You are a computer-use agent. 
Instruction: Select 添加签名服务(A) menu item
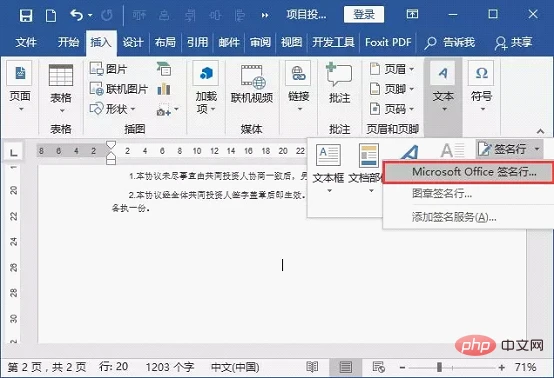point(468,217)
